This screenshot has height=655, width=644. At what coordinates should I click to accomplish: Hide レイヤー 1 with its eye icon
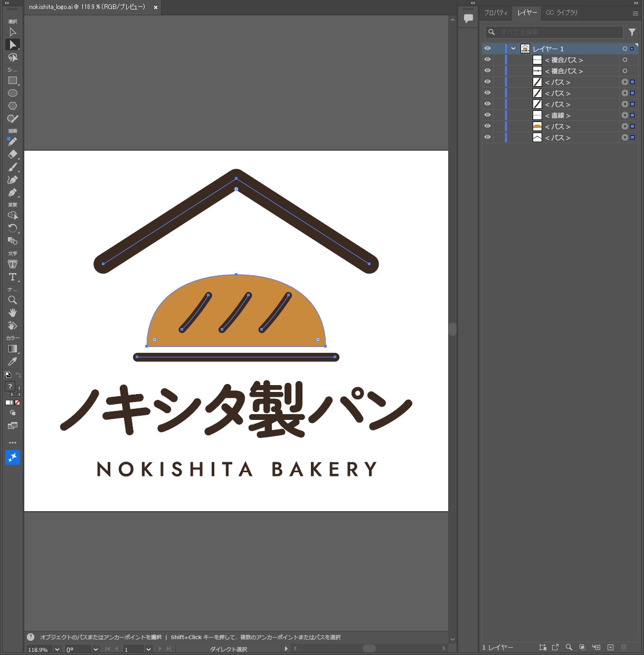point(487,49)
